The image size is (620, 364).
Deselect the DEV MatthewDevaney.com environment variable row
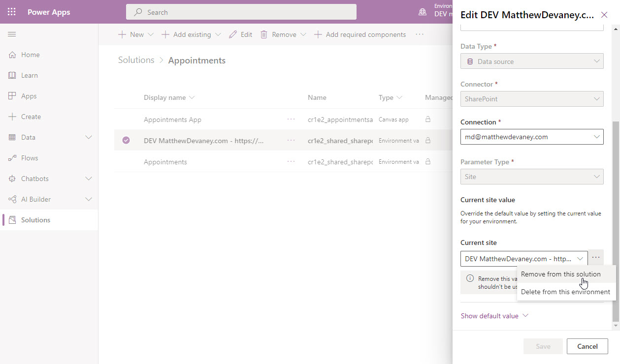126,140
